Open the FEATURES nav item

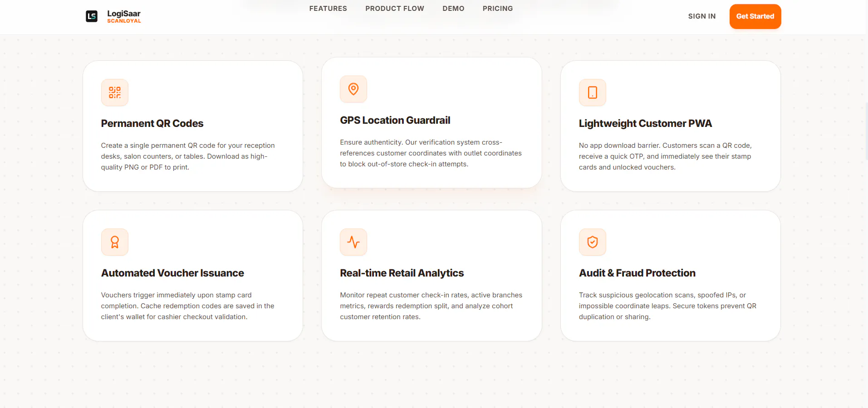pyautogui.click(x=328, y=9)
